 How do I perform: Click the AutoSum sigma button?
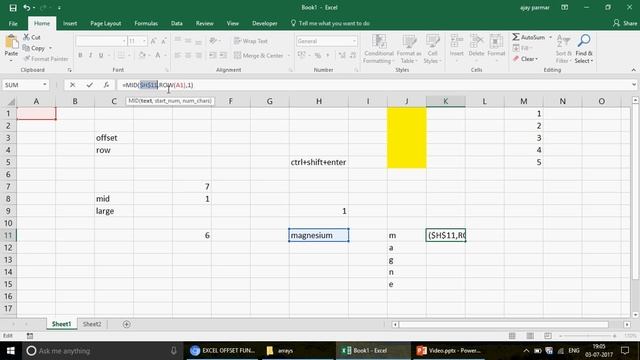tap(529, 37)
